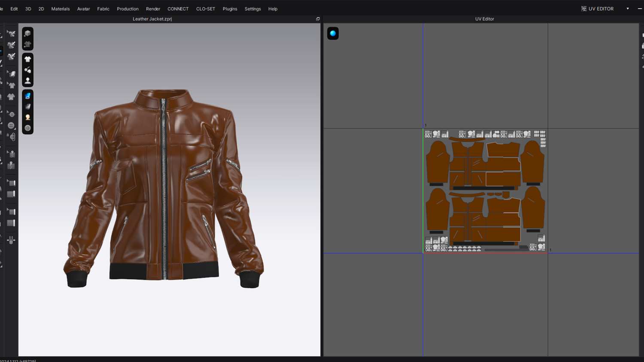Screen dimensions: 644x362
Task: Click the globe environment icon
Action: pos(27,128)
